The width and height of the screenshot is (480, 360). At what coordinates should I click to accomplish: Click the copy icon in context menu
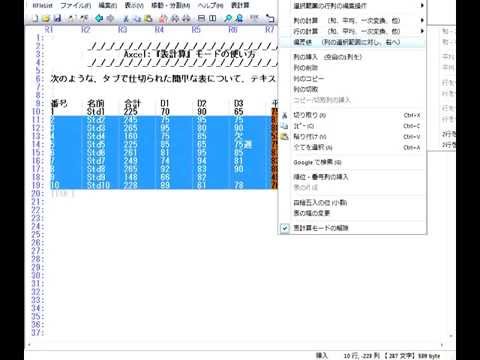coord(284,126)
